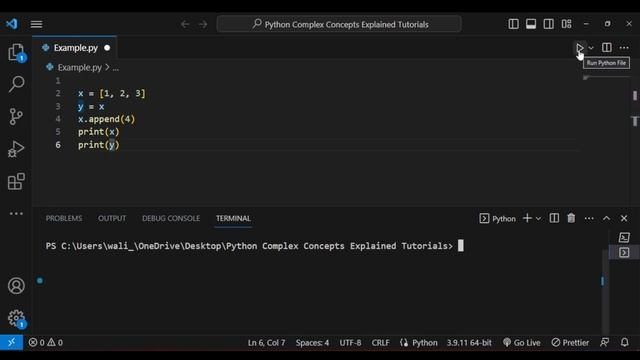The image size is (640, 360).
Task: Open the hamburger application menu
Action: pos(36,24)
